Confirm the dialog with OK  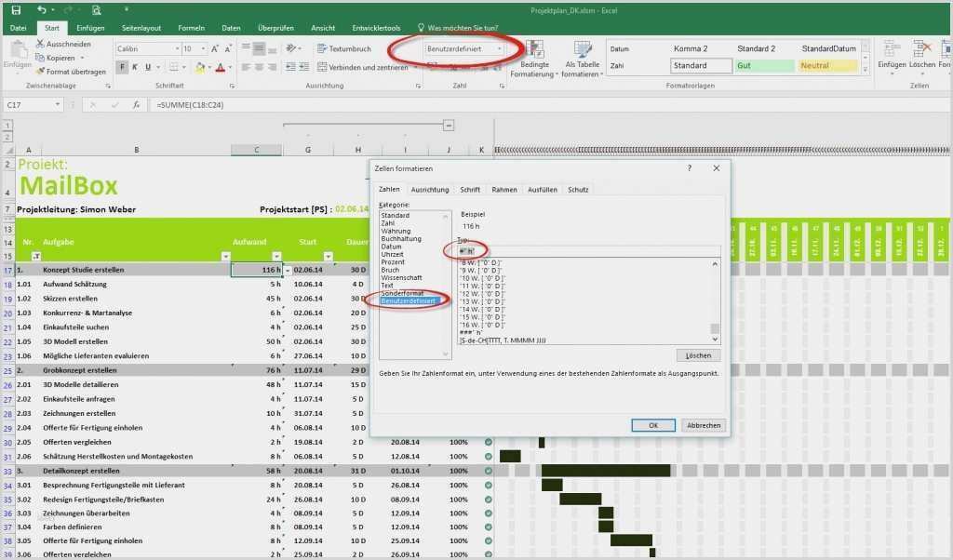click(x=652, y=425)
